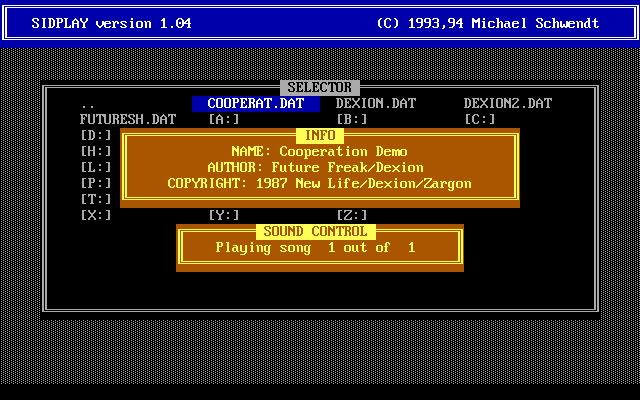This screenshot has height=400, width=640.
Task: Click the (C) 1993,94 Michael Schwendt text
Action: tap(488, 23)
